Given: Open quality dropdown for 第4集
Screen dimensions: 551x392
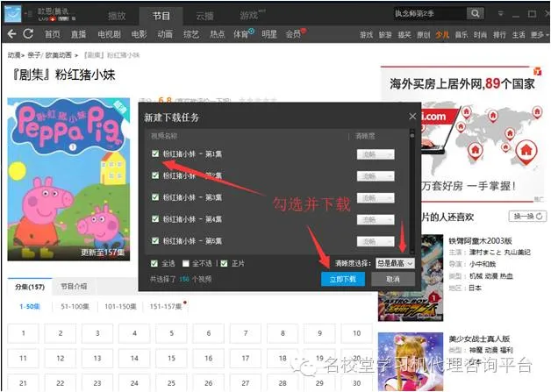Looking at the screenshot, I should tap(376, 219).
